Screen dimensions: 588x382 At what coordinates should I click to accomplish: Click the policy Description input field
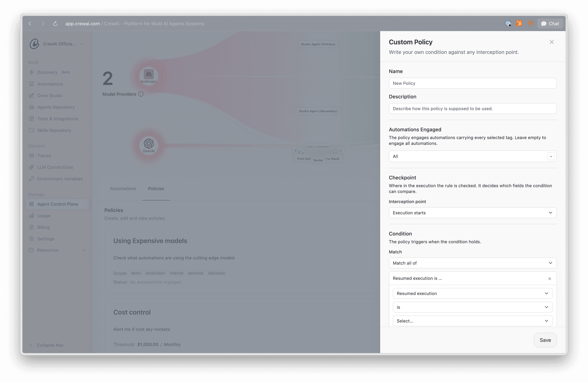click(x=472, y=109)
